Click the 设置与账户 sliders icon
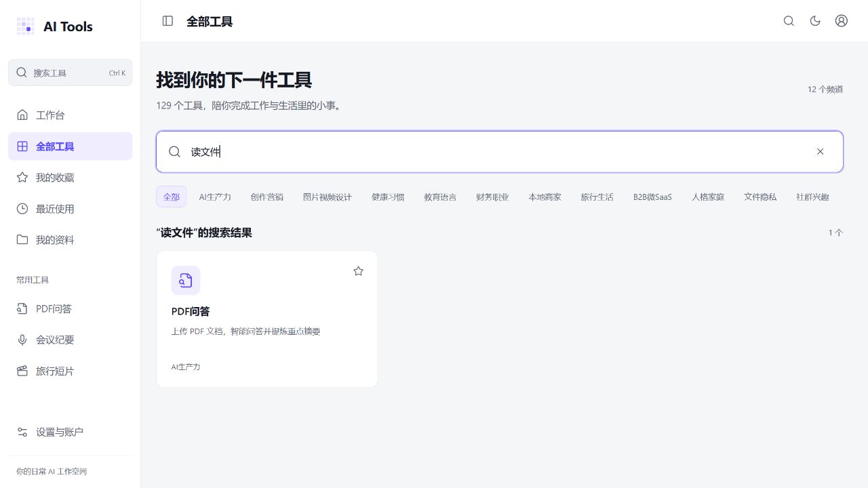The height and width of the screenshot is (488, 868). click(x=22, y=432)
